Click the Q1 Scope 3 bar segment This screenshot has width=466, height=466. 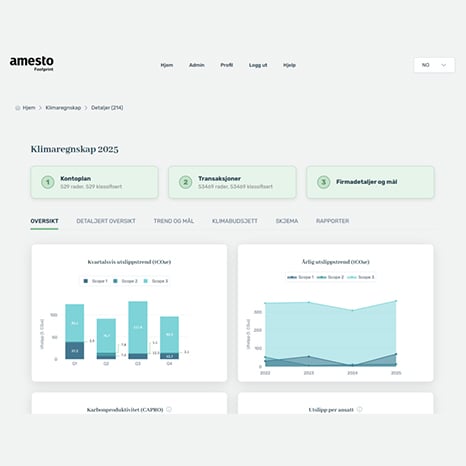point(75,323)
